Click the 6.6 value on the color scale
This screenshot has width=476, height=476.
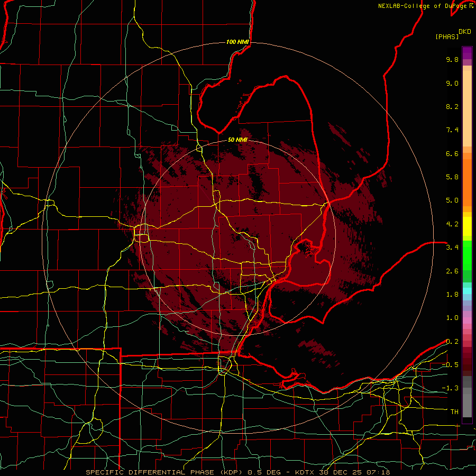coord(452,153)
